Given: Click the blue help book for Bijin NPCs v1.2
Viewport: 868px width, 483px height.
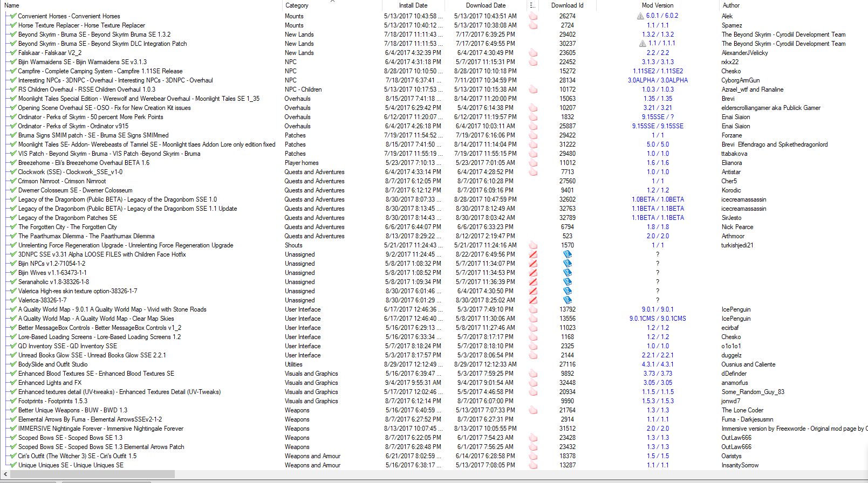Looking at the screenshot, I should [567, 264].
